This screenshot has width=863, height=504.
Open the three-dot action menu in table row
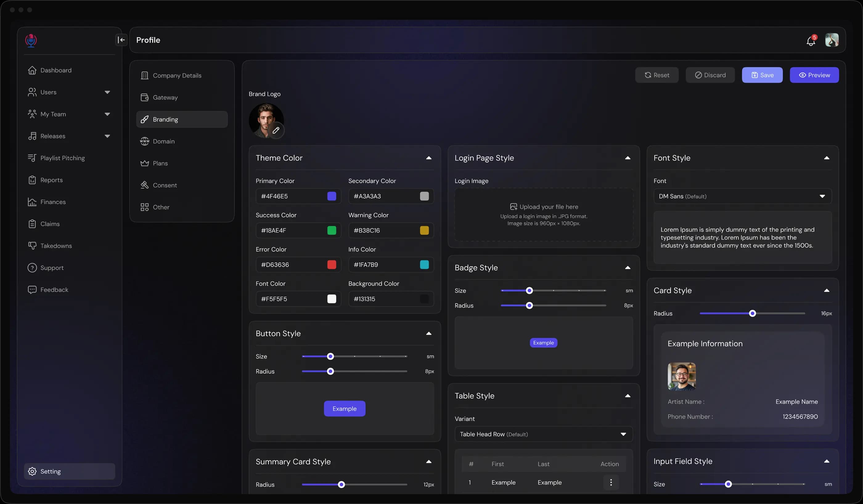click(x=611, y=482)
